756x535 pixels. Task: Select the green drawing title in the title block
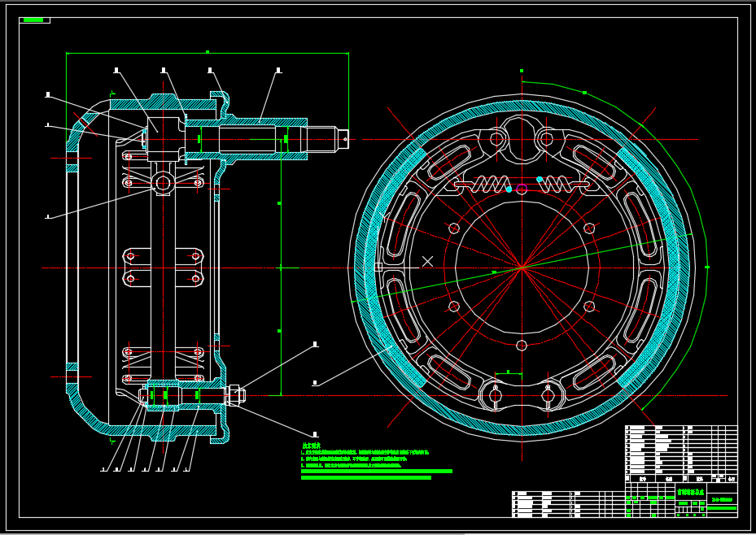(691, 492)
